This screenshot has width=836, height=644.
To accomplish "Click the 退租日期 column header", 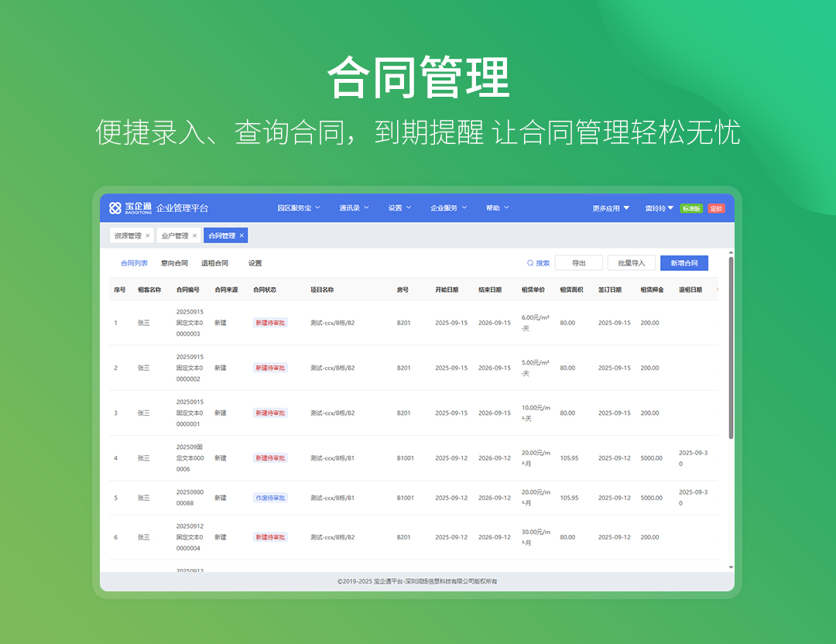I will pos(690,289).
